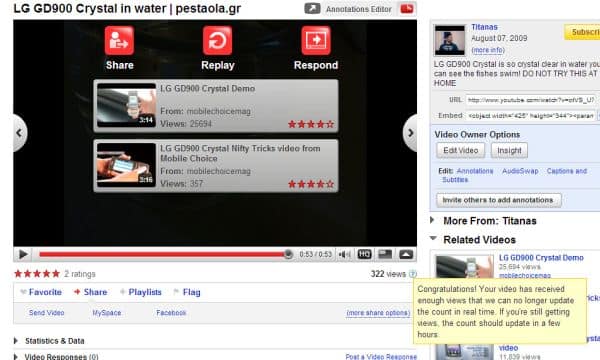Image resolution: width=600 pixels, height=360 pixels.
Task: Click the Edit Video button
Action: [461, 150]
